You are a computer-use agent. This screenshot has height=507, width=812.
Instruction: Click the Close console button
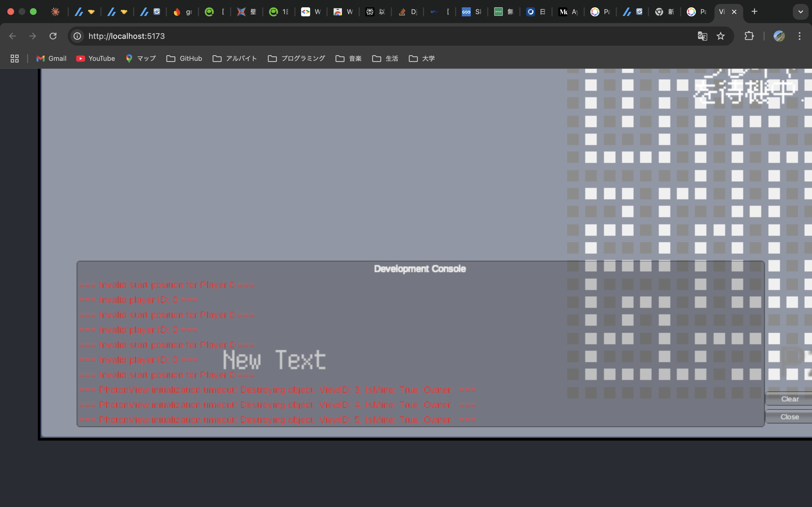[789, 417]
